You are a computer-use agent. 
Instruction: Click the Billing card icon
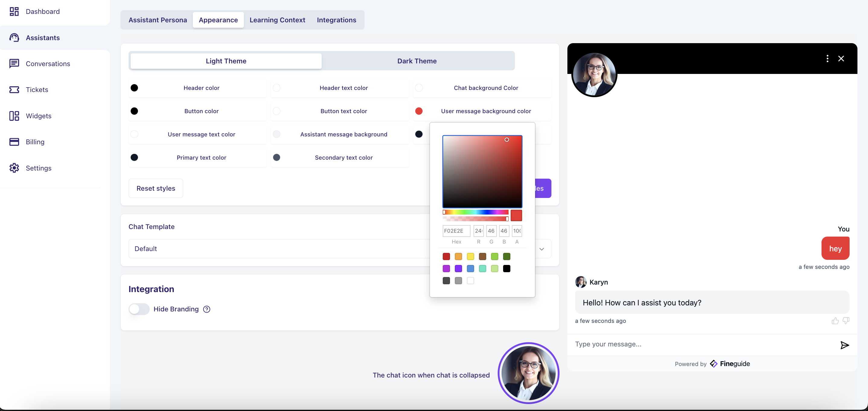click(x=14, y=142)
